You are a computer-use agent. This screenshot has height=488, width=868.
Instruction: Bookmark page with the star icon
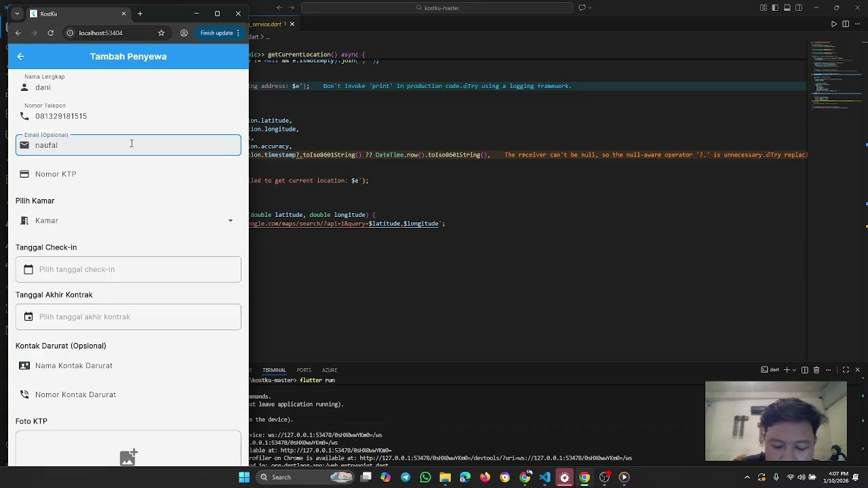pyautogui.click(x=161, y=33)
